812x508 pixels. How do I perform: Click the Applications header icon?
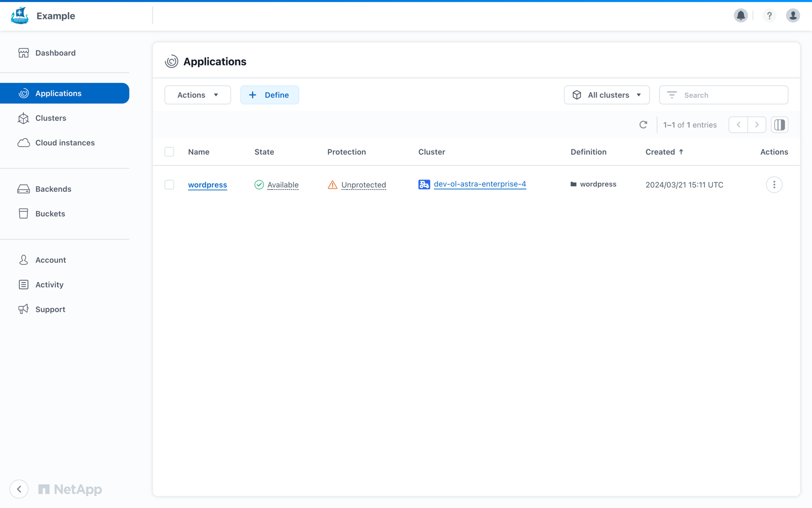171,62
